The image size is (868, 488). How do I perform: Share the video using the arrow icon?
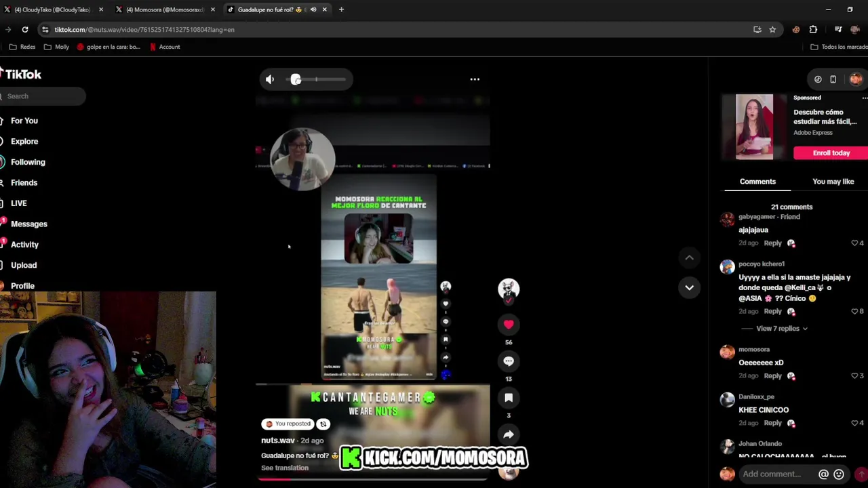509,434
